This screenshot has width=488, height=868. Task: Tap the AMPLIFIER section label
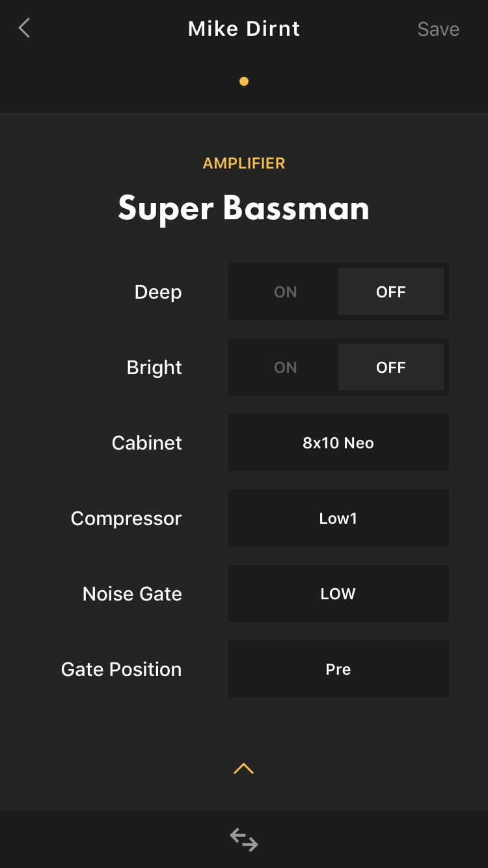click(x=244, y=163)
